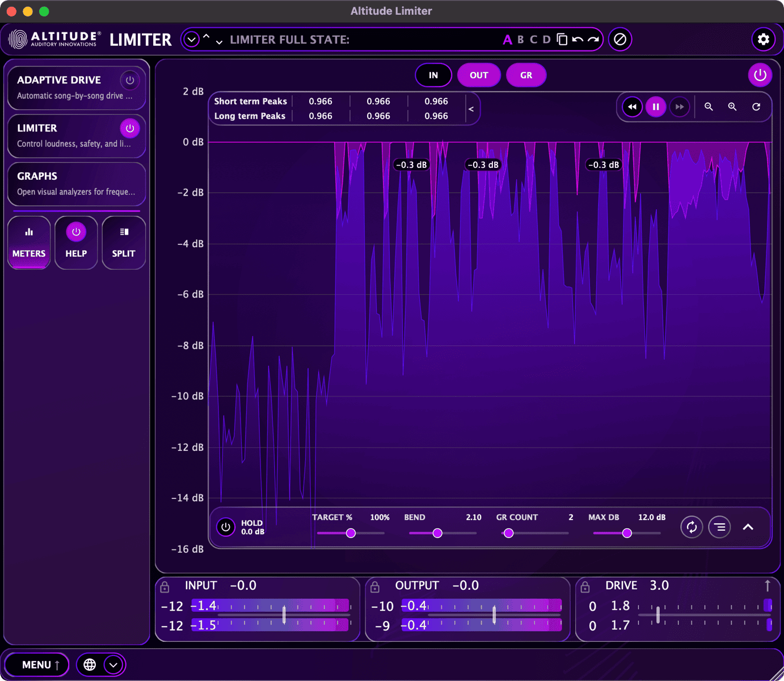Click the up arrow in the DRIVE panel
The image size is (784, 681).
768,585
